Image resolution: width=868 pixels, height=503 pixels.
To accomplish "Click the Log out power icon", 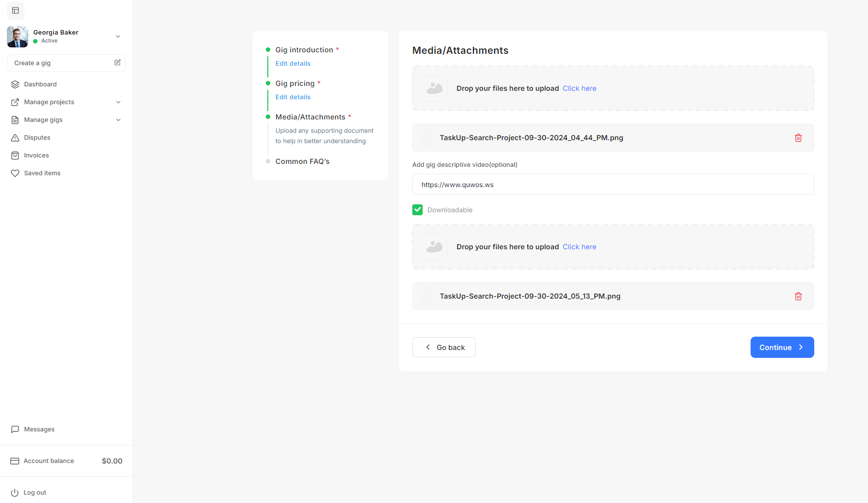I will coord(15,493).
